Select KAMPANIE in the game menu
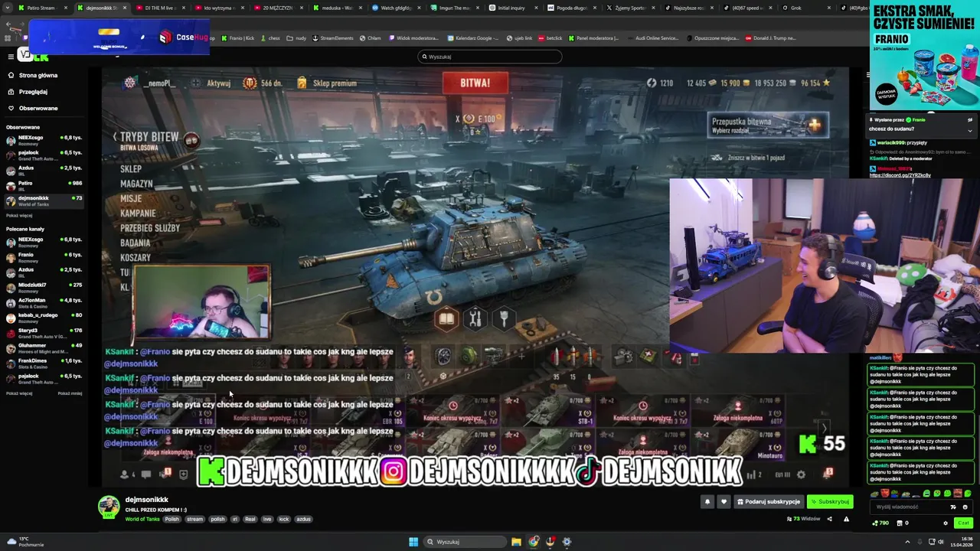This screenshot has width=980, height=551. tap(138, 214)
